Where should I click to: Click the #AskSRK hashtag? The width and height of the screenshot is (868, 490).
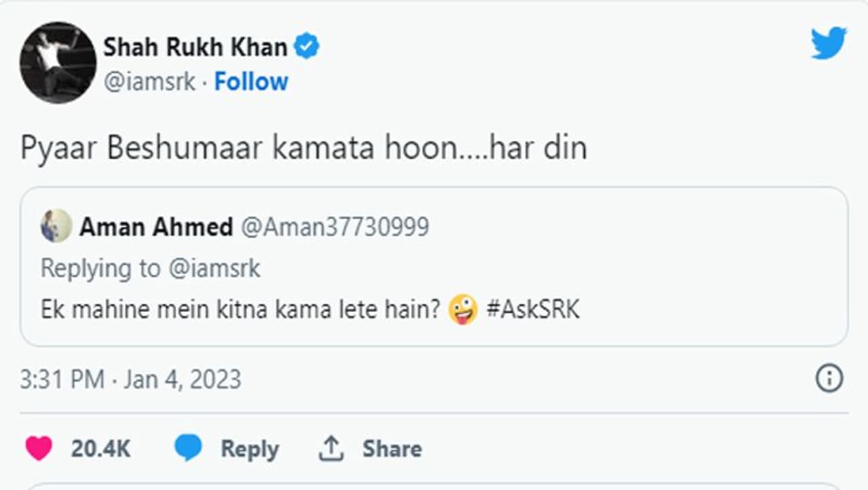pos(533,309)
